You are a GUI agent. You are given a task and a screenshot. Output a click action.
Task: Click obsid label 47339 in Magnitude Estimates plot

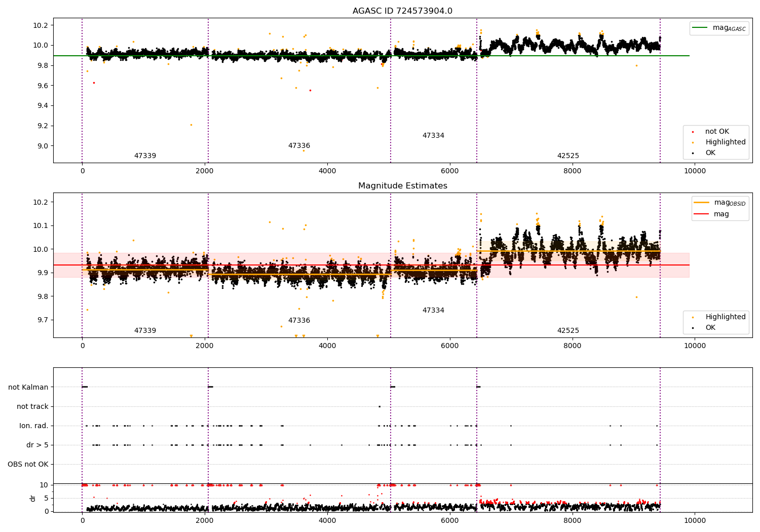point(145,331)
